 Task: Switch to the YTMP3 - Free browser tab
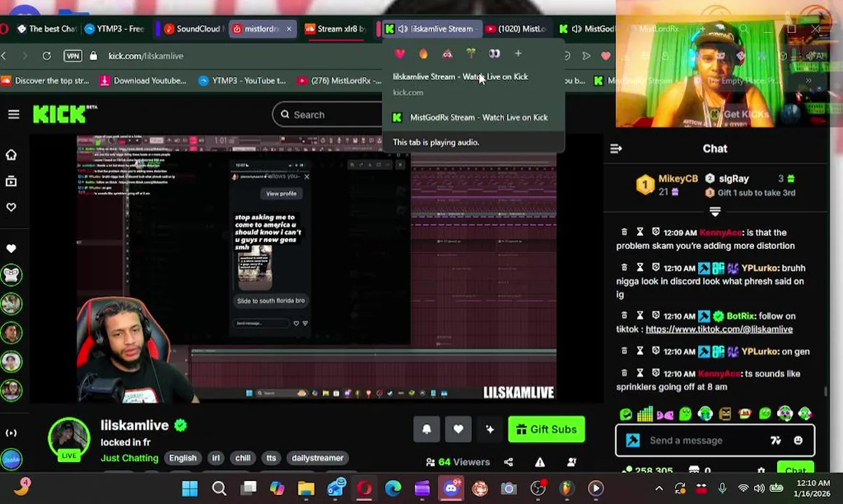(x=113, y=29)
